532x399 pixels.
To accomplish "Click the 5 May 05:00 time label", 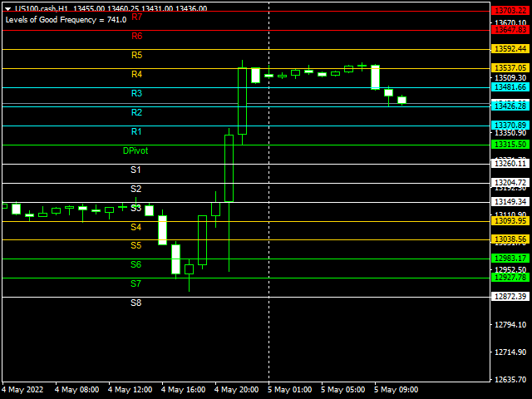I will [x=343, y=390].
